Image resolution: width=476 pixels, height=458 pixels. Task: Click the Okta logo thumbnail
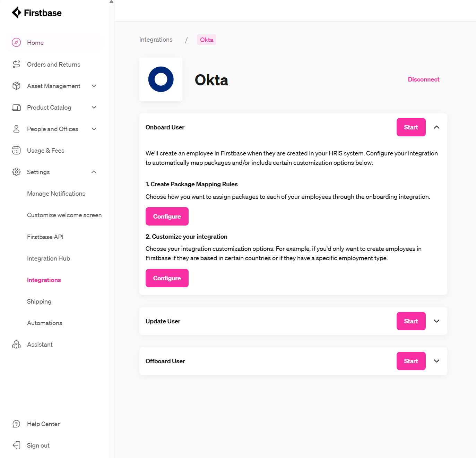coord(161,79)
